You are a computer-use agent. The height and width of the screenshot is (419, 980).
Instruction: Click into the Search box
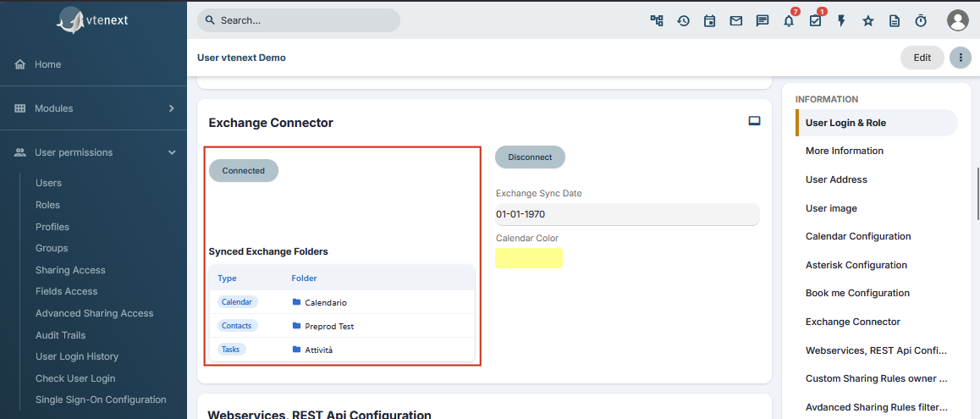tap(299, 20)
